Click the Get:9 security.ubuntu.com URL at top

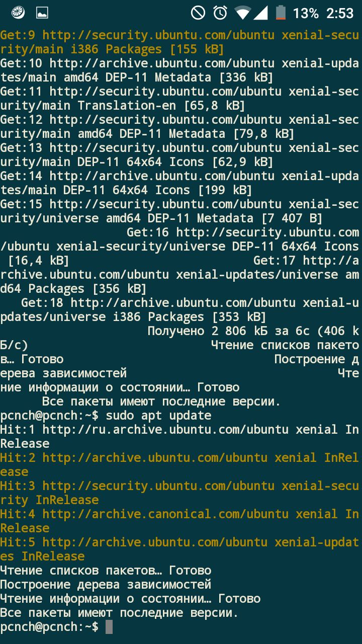[x=158, y=35]
